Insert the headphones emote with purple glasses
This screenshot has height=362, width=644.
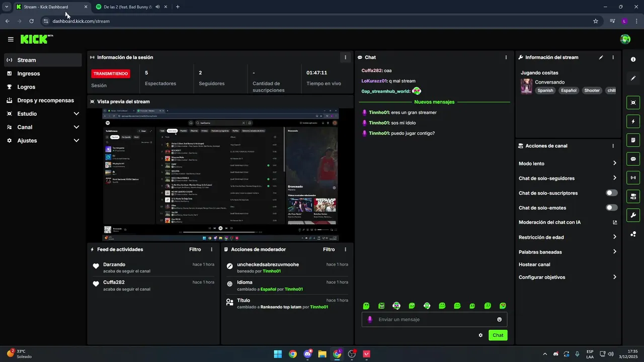coord(396,306)
